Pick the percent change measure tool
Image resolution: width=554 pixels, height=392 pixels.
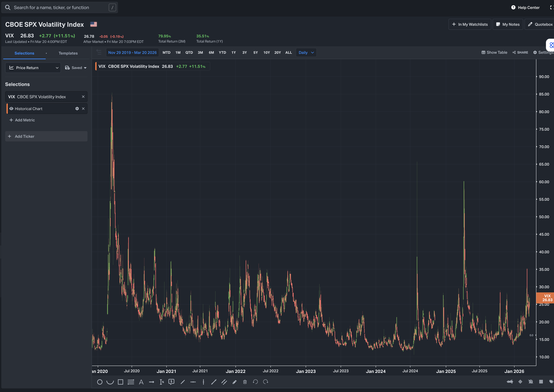pos(162,382)
